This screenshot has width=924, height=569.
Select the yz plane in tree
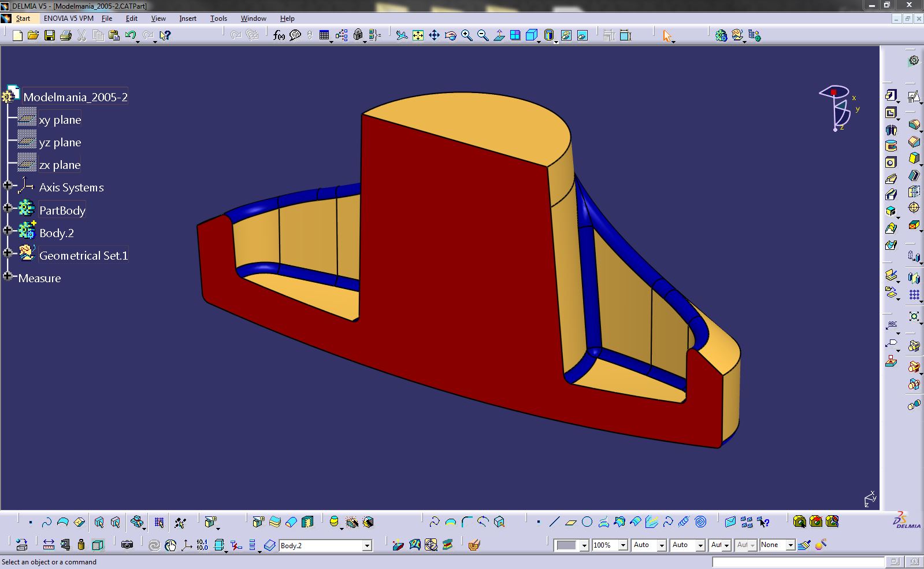pyautogui.click(x=60, y=142)
